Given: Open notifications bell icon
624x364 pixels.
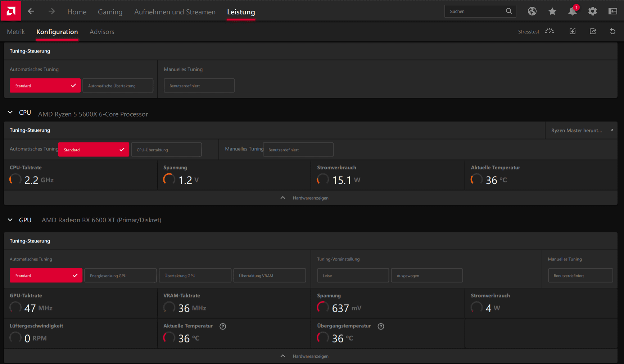Looking at the screenshot, I should click(x=573, y=11).
